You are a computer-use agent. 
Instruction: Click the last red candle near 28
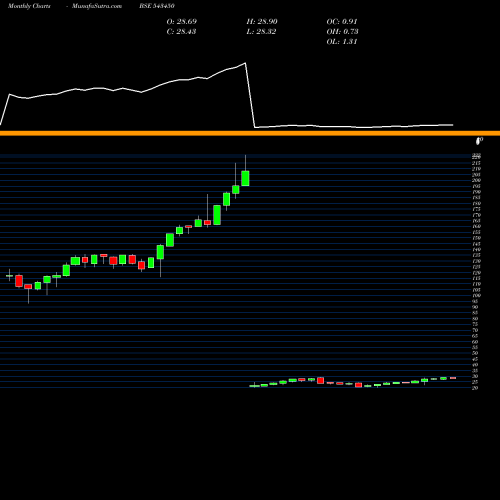coord(453,378)
